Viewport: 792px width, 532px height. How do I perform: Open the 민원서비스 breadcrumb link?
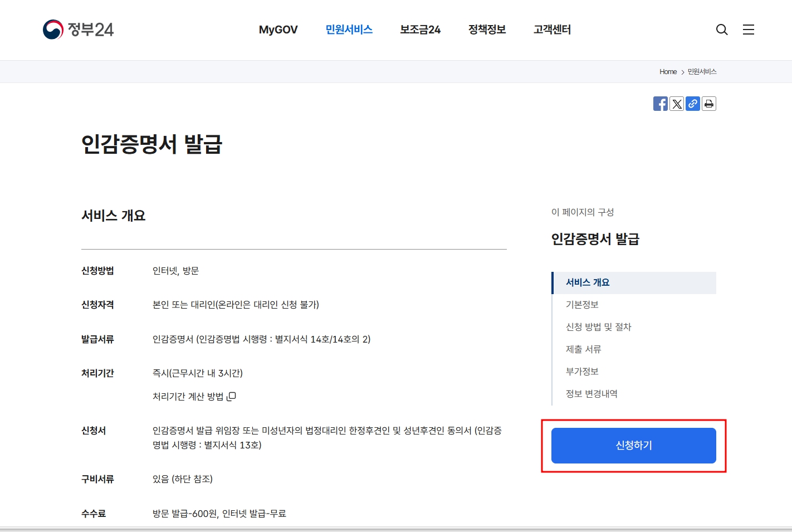coord(702,71)
